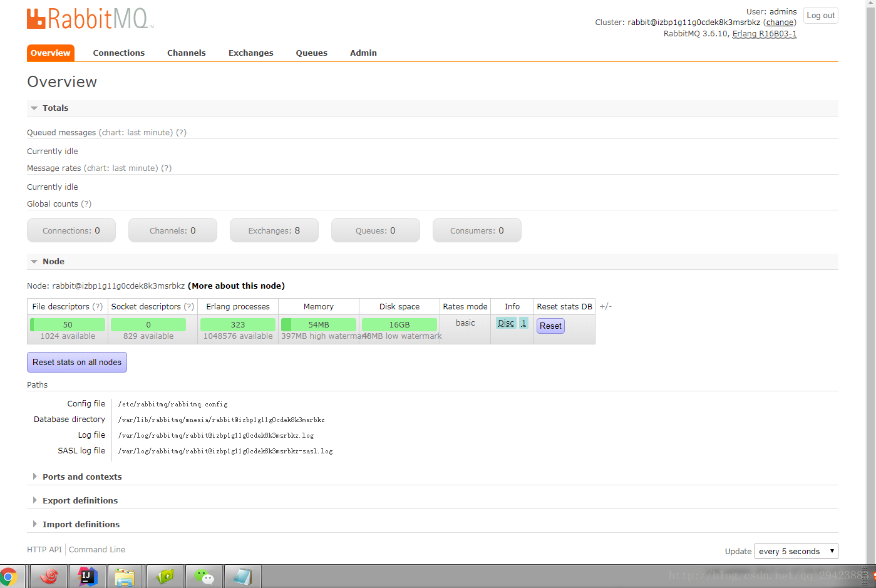Toggle node table columns with +/-

pyautogui.click(x=605, y=306)
